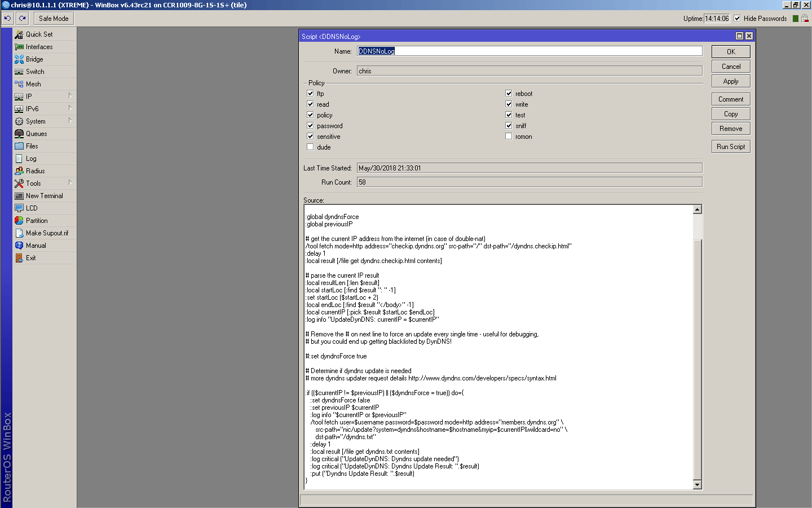Expand the IP submenu arrow
Image resolution: width=812 pixels, height=508 pixels.
[70, 95]
